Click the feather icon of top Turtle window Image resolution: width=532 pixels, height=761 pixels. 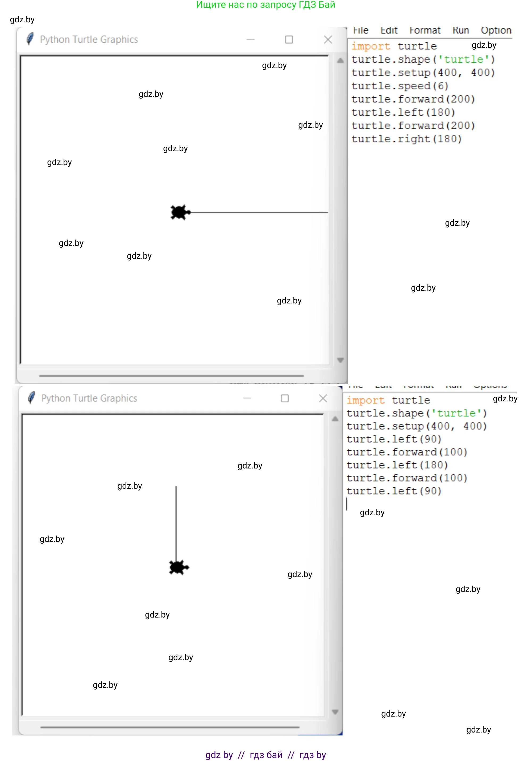click(30, 39)
